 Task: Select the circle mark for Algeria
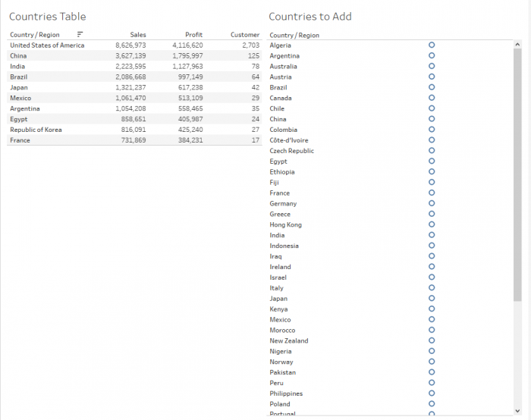pos(432,45)
